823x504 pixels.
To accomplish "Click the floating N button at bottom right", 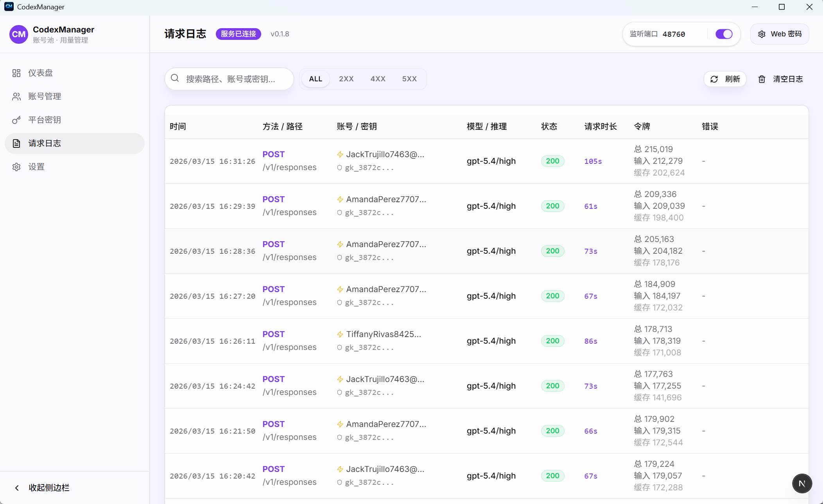I will [801, 483].
